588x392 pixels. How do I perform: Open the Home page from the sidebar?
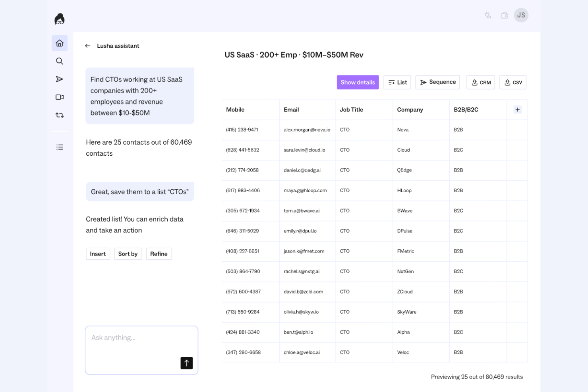(x=60, y=43)
